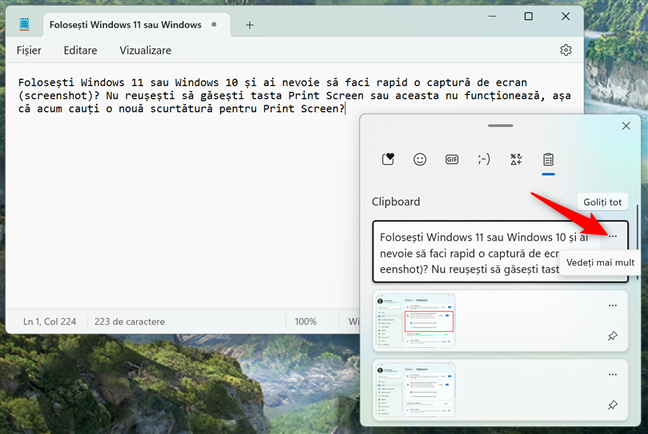Open Notepad settings gear
The image size is (648, 434).
tap(566, 50)
